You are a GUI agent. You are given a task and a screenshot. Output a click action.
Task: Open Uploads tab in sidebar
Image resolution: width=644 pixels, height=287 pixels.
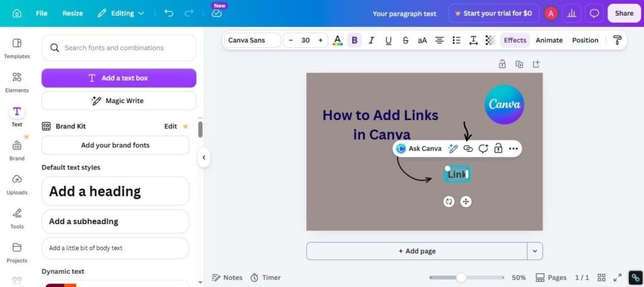coord(17,184)
